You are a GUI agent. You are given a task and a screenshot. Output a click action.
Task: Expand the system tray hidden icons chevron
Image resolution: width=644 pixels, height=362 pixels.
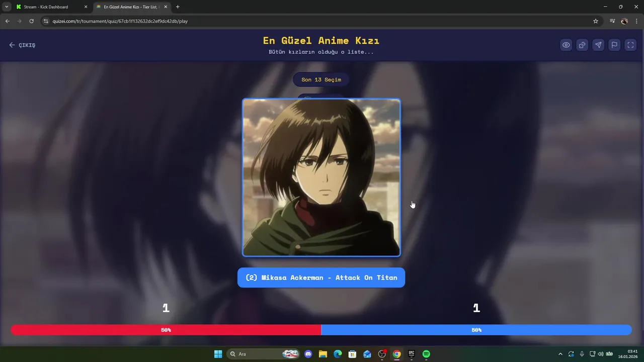pos(560,354)
